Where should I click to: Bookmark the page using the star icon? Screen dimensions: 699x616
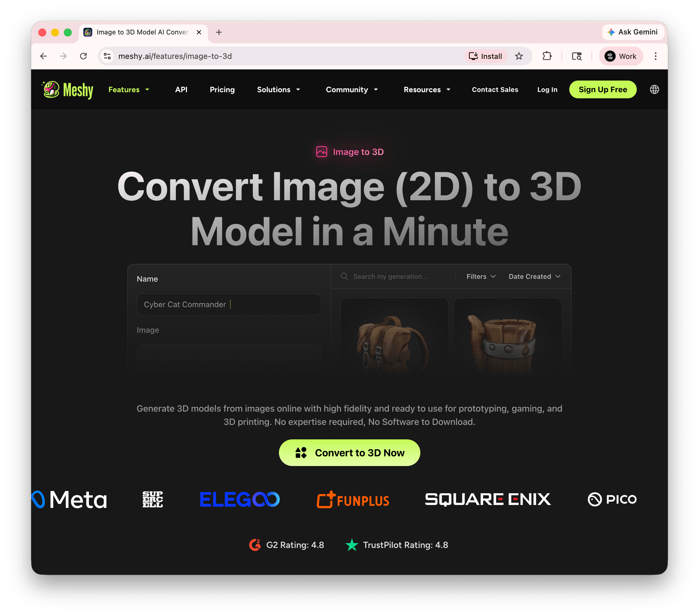pos(519,56)
